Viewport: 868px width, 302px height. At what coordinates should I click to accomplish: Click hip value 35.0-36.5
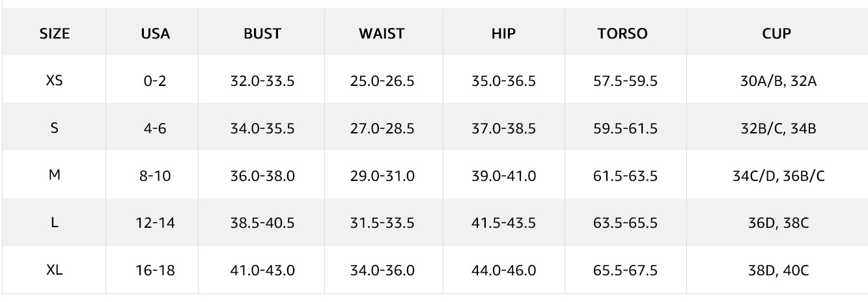[x=503, y=82]
